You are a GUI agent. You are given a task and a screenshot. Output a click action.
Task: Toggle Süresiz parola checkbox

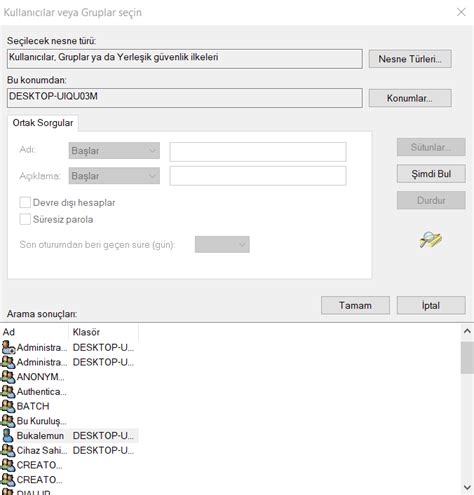[25, 219]
